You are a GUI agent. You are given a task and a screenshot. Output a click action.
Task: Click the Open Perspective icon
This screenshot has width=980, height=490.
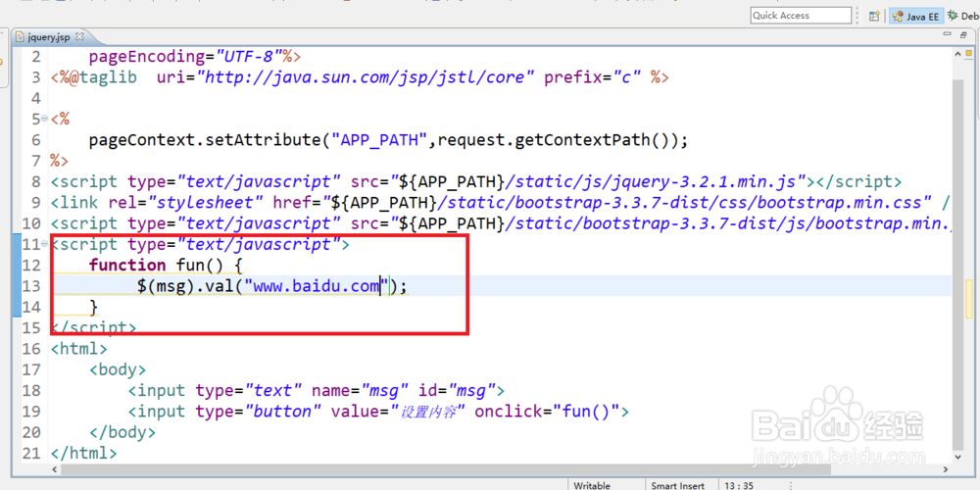point(874,17)
